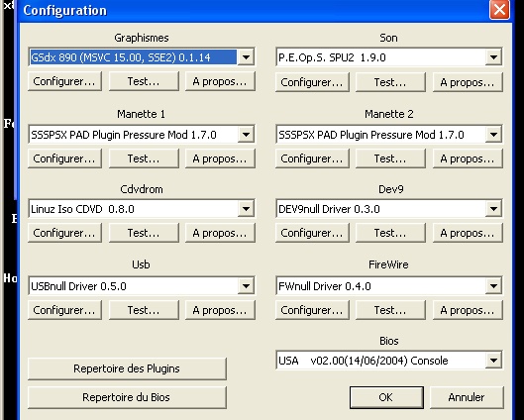The width and height of the screenshot is (524, 420).
Task: Run Test for the Son plugin
Action: (x=390, y=82)
